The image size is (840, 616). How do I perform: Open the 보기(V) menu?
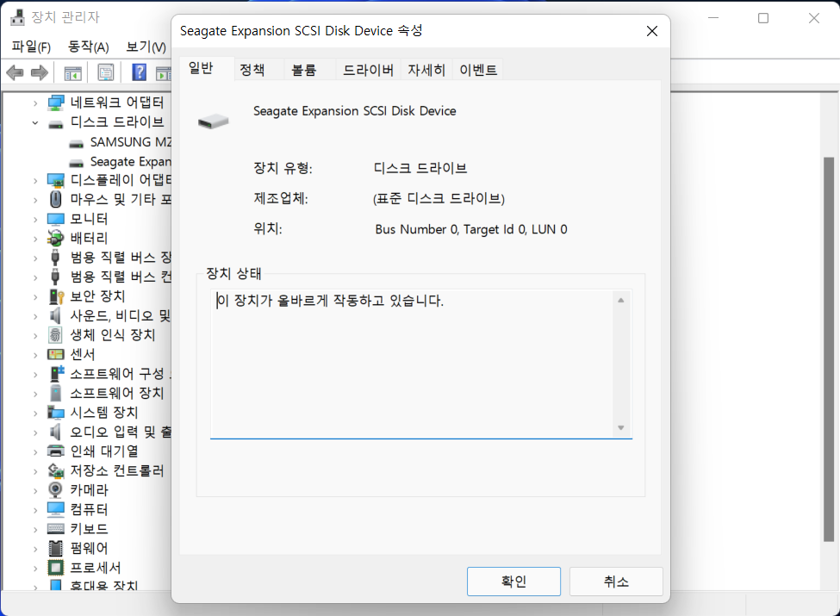146,47
